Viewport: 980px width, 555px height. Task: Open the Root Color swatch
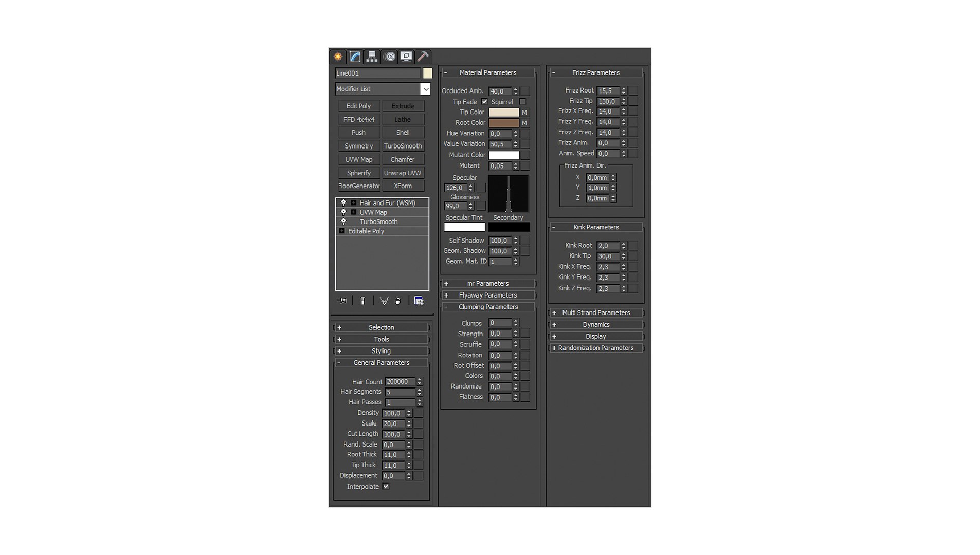click(x=503, y=123)
